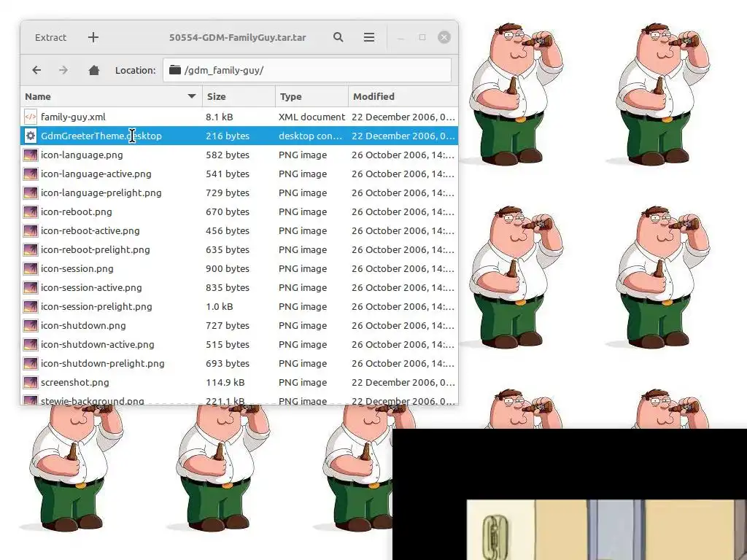Select icon-session-active.png file
The width and height of the screenshot is (747, 560).
tap(239, 287)
